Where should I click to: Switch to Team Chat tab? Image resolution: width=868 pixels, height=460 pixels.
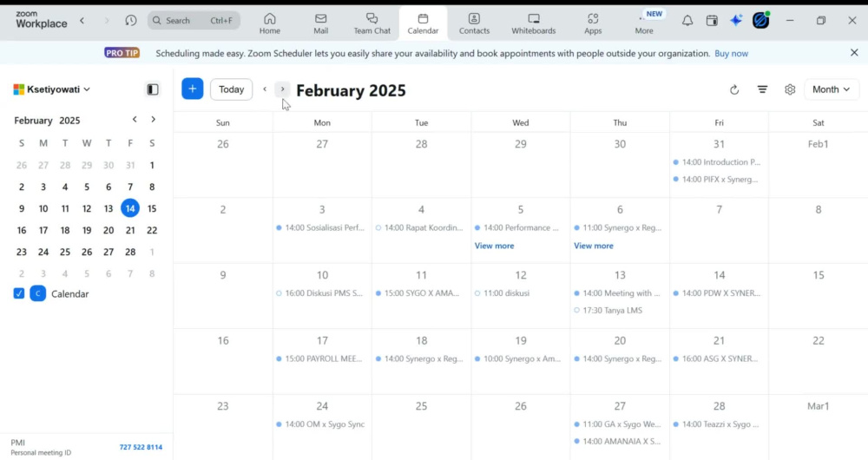tap(372, 23)
